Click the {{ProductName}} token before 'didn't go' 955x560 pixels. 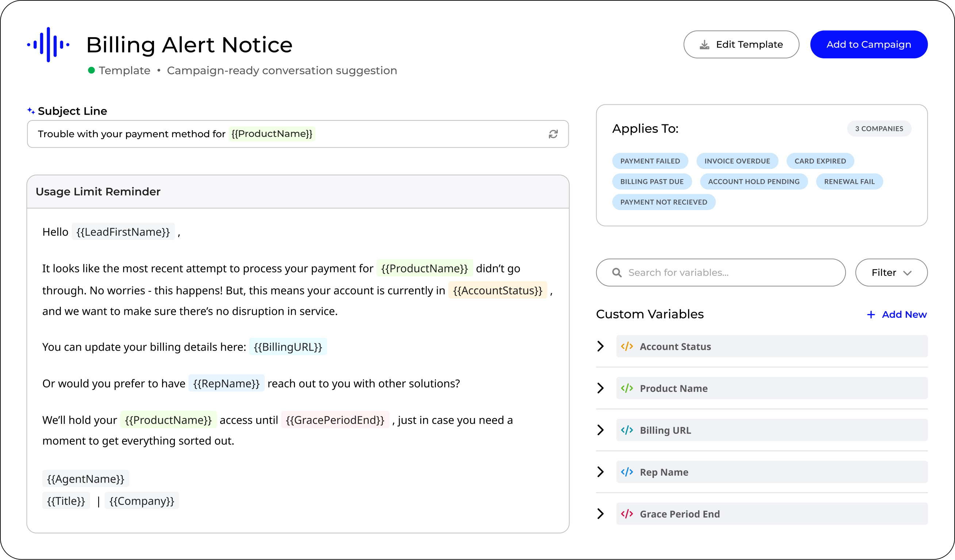(425, 269)
